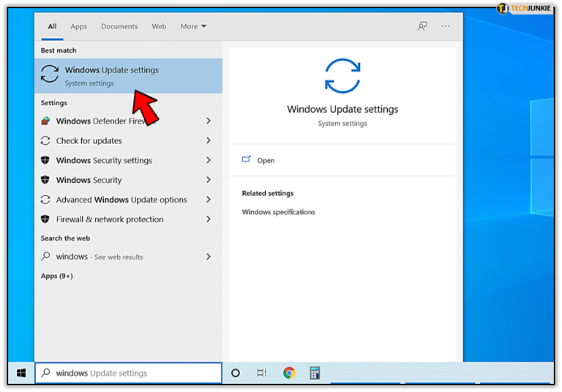This screenshot has width=562, height=392.
Task: Expand Advanced Windows Update options arrow
Action: [x=209, y=200]
